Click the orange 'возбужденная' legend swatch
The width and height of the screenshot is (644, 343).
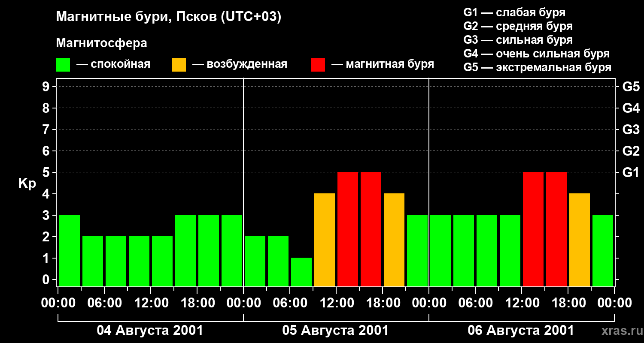click(179, 65)
